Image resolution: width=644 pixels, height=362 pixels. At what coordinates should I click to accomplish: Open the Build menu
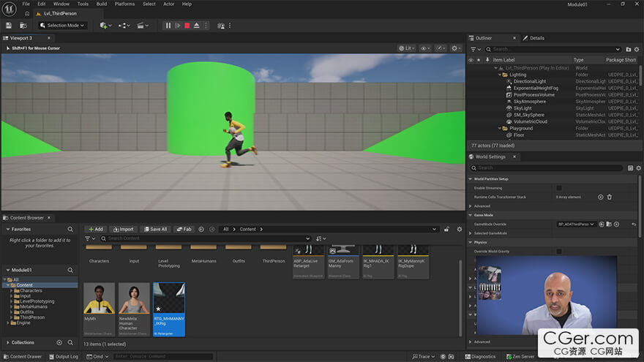(101, 4)
